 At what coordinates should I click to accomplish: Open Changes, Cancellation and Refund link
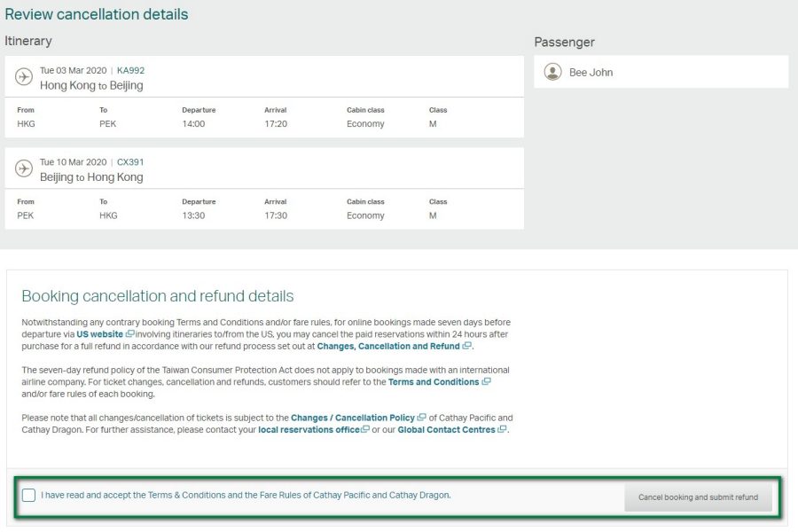pos(388,346)
